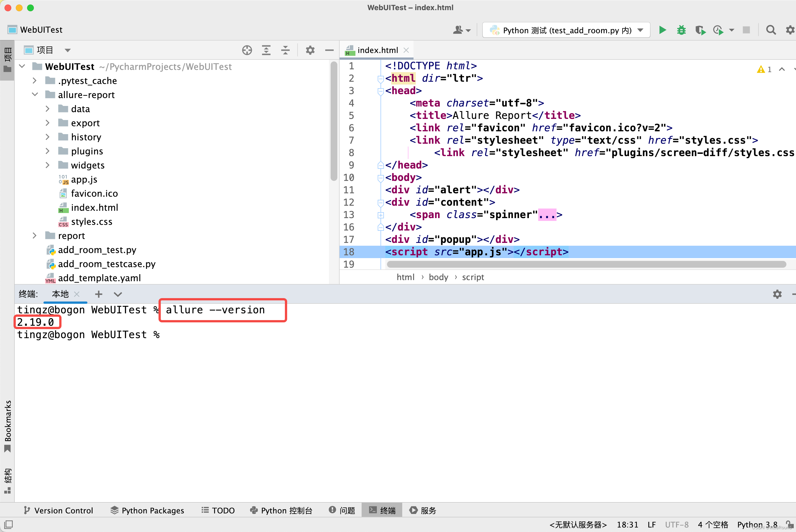The height and width of the screenshot is (532, 796).
Task: Run with coverage shield icon
Action: tap(700, 30)
